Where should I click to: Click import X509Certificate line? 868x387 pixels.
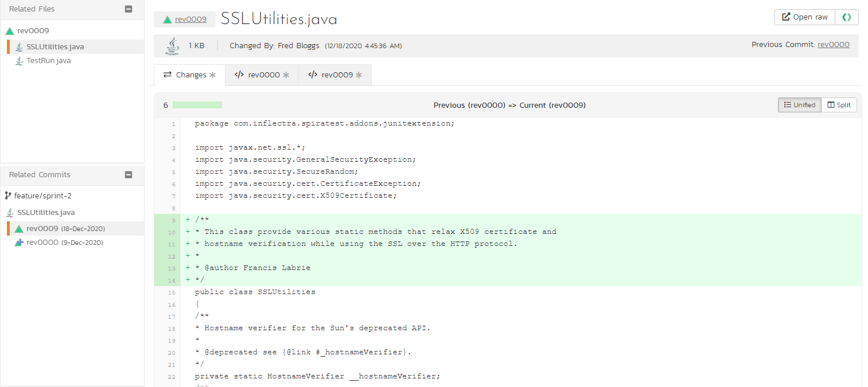tap(295, 196)
